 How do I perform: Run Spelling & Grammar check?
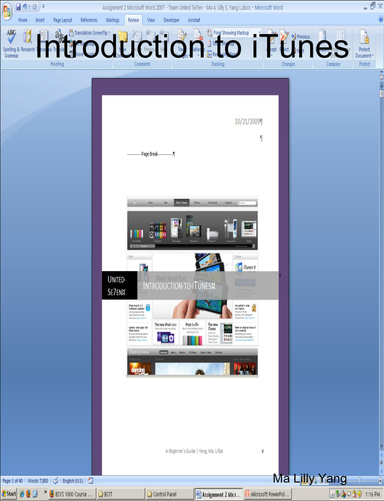click(11, 43)
